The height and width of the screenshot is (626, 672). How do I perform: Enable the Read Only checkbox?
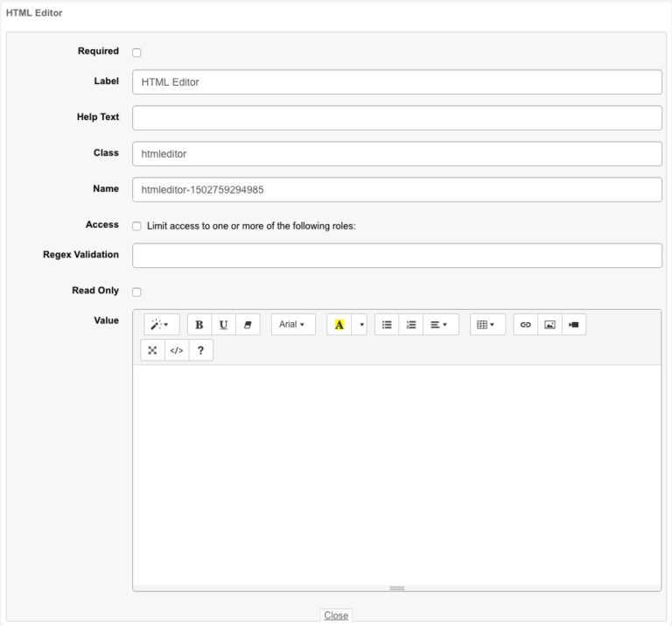(x=136, y=292)
